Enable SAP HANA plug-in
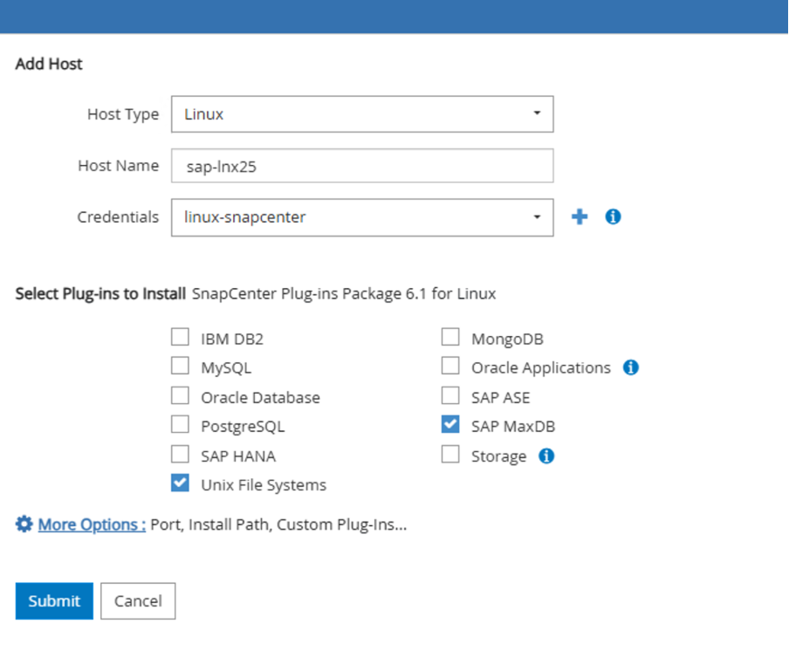The width and height of the screenshot is (789, 672). coord(180,455)
